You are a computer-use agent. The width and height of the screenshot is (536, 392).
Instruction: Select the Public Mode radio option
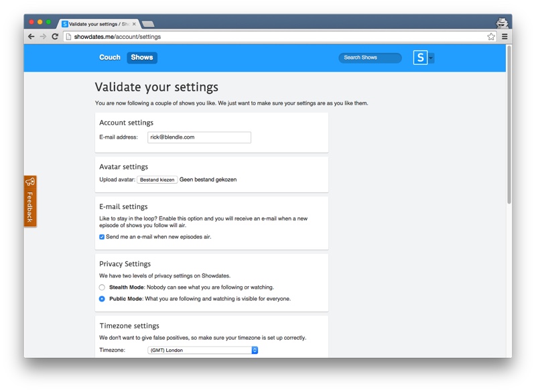click(102, 299)
